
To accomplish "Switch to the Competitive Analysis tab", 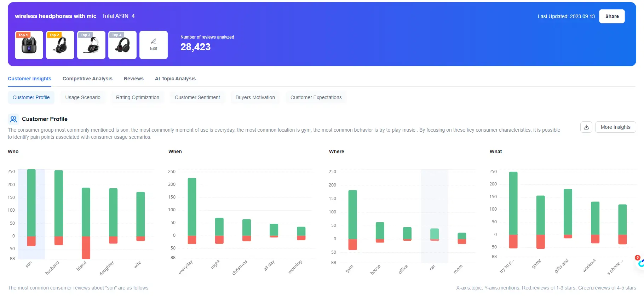I will (87, 79).
